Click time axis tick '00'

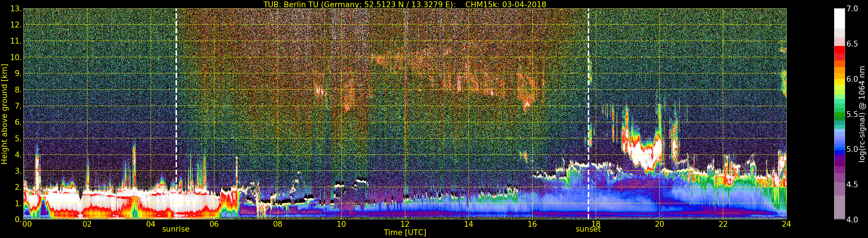click(27, 224)
